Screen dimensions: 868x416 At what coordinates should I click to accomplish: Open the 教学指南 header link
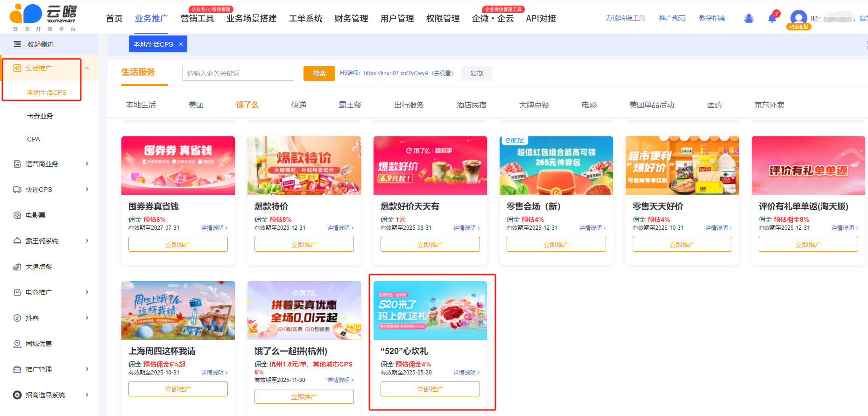click(x=713, y=18)
